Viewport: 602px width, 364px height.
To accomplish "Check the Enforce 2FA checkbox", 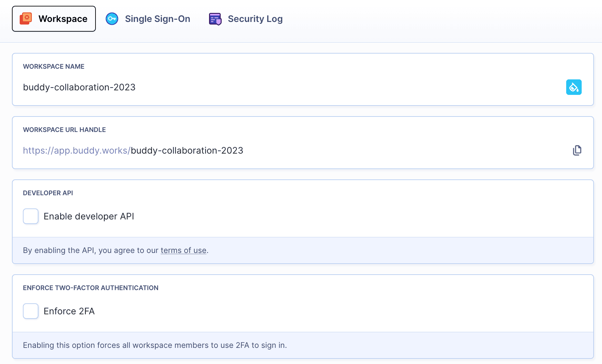I will 30,311.
